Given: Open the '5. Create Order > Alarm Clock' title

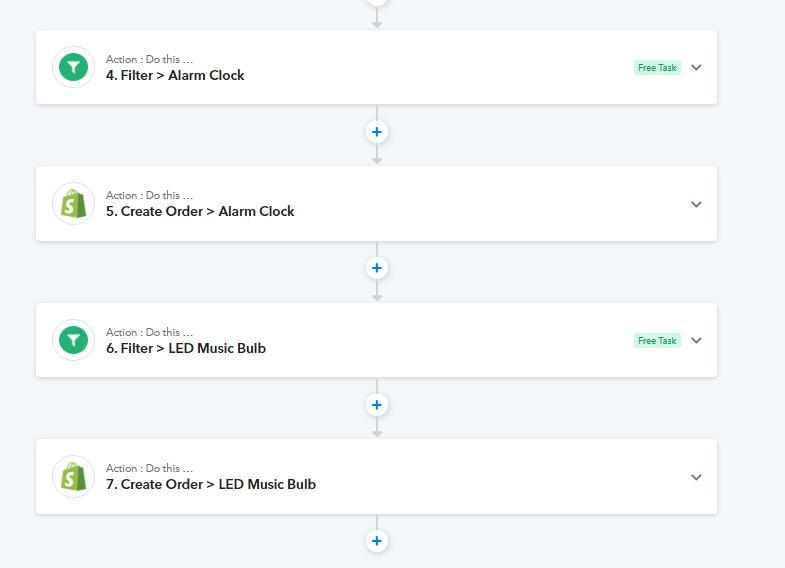Looking at the screenshot, I should [x=200, y=211].
